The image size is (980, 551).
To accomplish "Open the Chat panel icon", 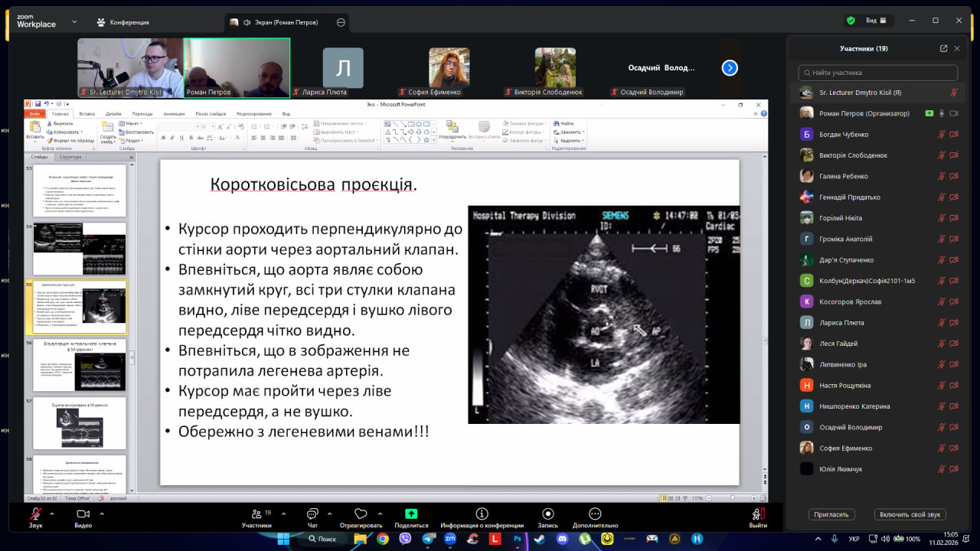I will (x=312, y=514).
